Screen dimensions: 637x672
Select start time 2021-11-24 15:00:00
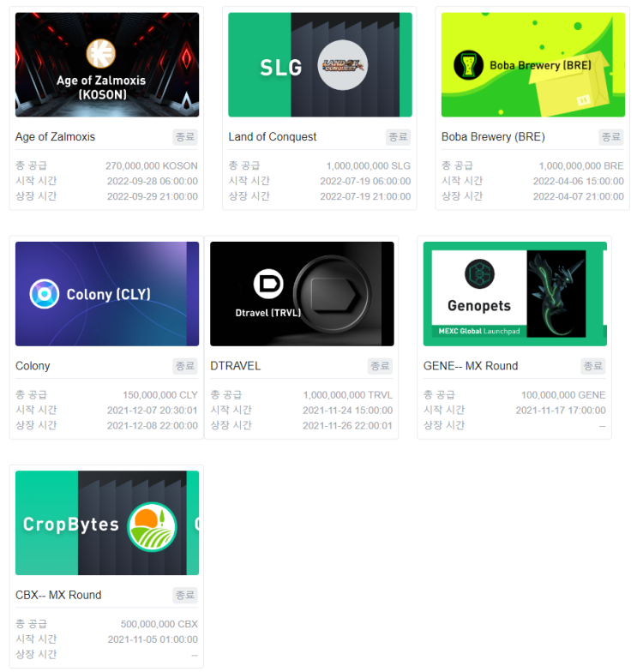click(348, 411)
